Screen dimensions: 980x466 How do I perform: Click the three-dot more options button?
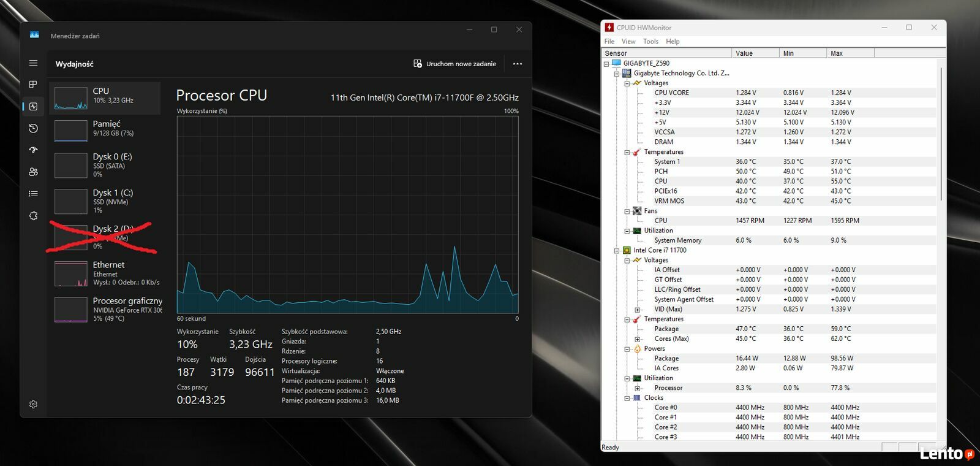[518, 64]
